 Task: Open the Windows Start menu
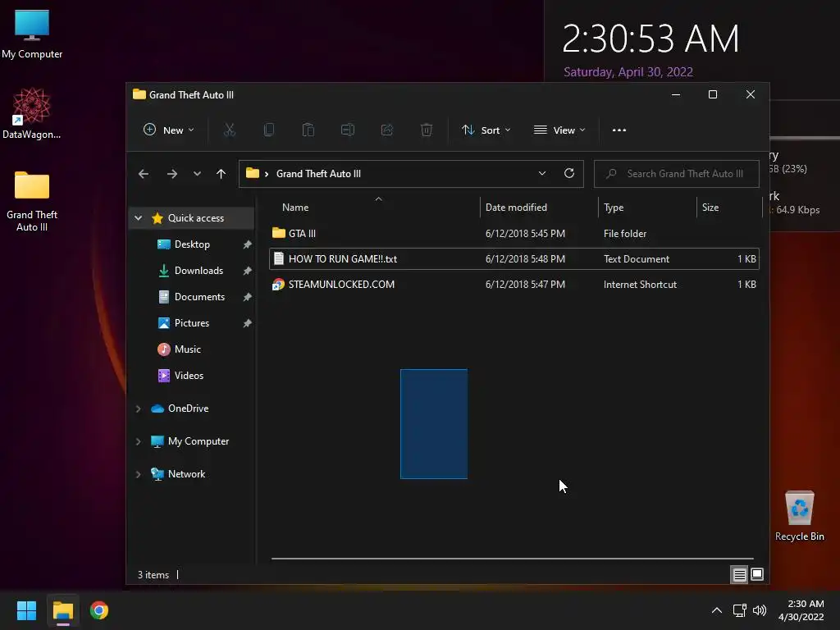(x=26, y=610)
